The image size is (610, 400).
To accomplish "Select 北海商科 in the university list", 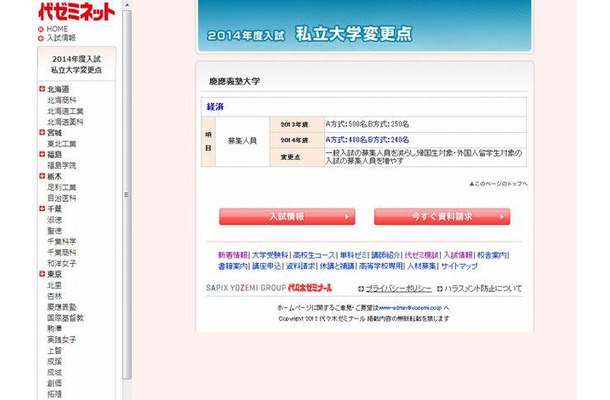I will click(x=61, y=100).
